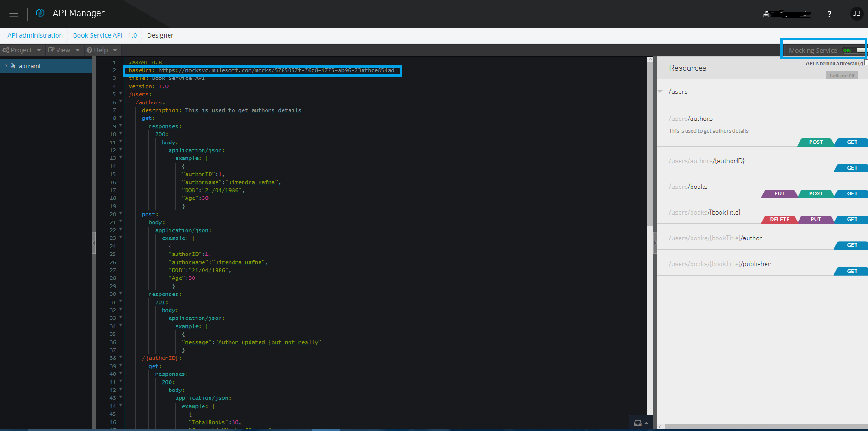
Task: Open the View dropdown menu
Action: 64,50
